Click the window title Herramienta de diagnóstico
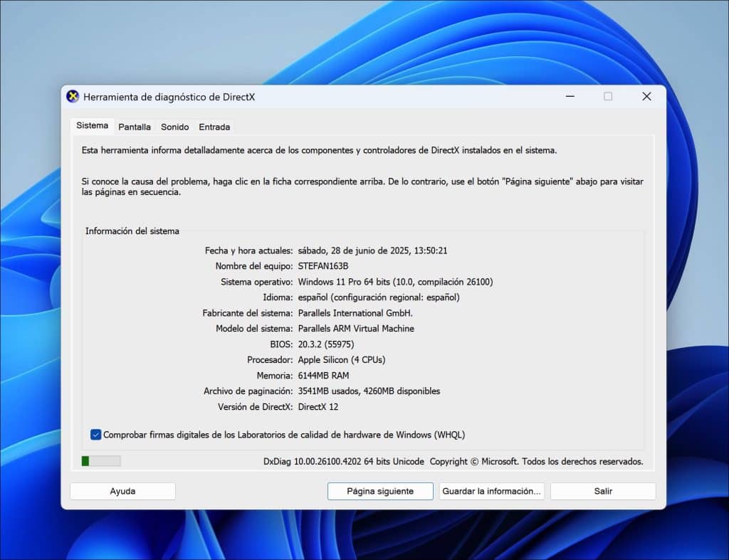This screenshot has width=729, height=560. pos(169,97)
